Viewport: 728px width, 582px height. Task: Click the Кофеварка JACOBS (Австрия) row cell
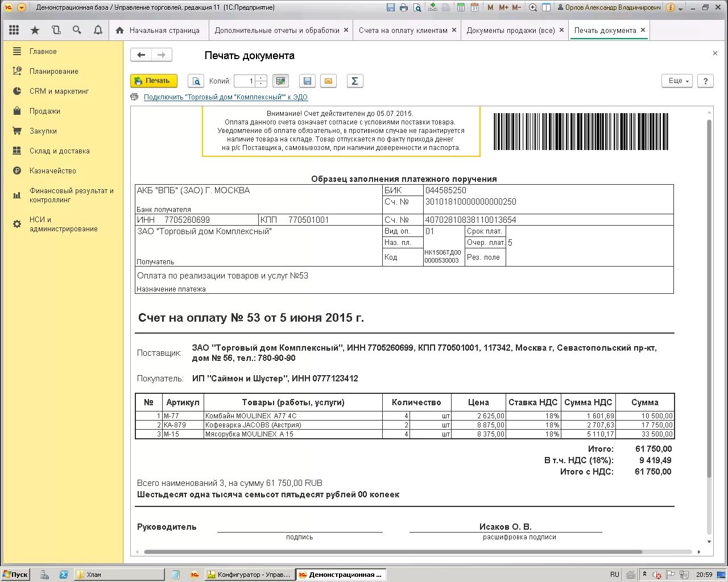(293, 425)
